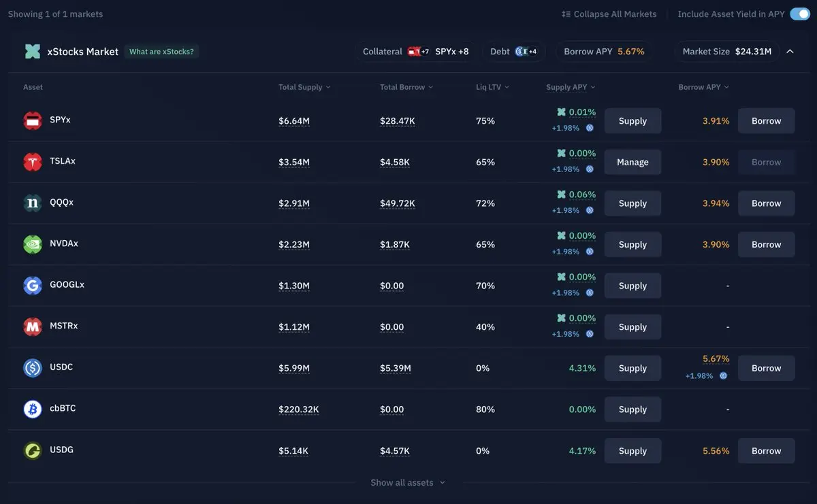Click the reward icon in QQQx supply APY

[590, 210]
